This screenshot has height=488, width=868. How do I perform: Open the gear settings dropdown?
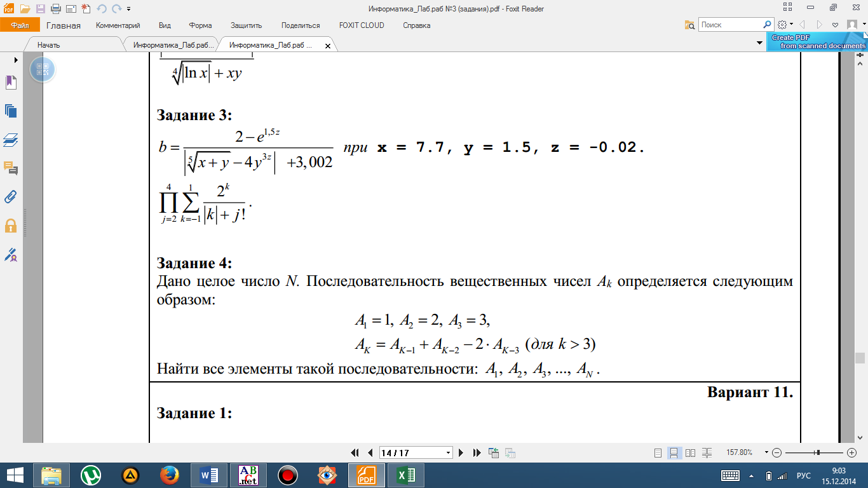pos(785,25)
